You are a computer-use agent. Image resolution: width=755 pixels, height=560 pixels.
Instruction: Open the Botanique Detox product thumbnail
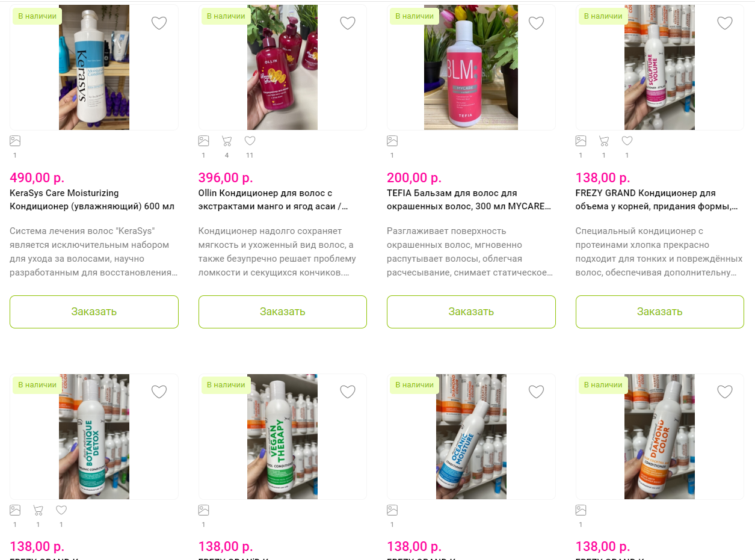click(94, 437)
